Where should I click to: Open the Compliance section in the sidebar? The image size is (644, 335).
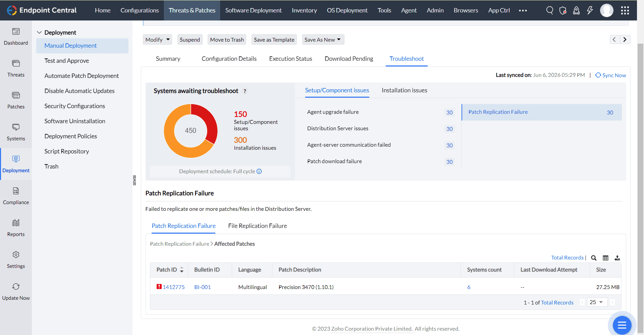point(16,196)
